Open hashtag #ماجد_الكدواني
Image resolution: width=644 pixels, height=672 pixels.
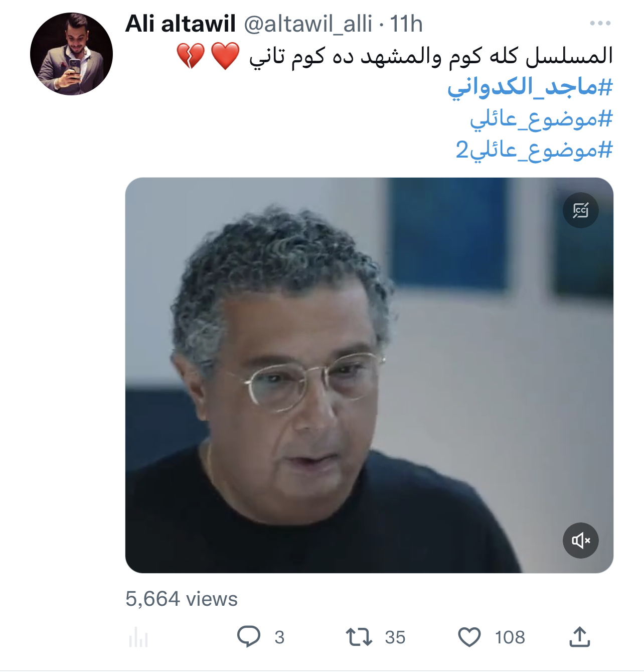530,87
